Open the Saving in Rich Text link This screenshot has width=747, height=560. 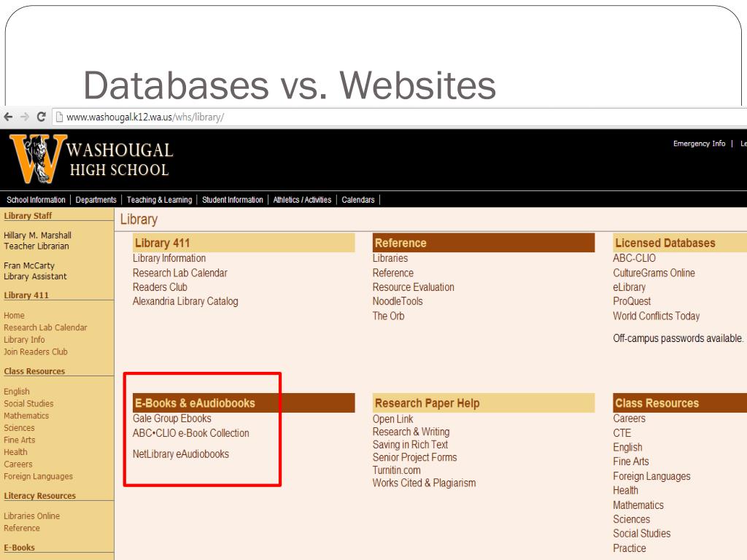[x=410, y=445]
